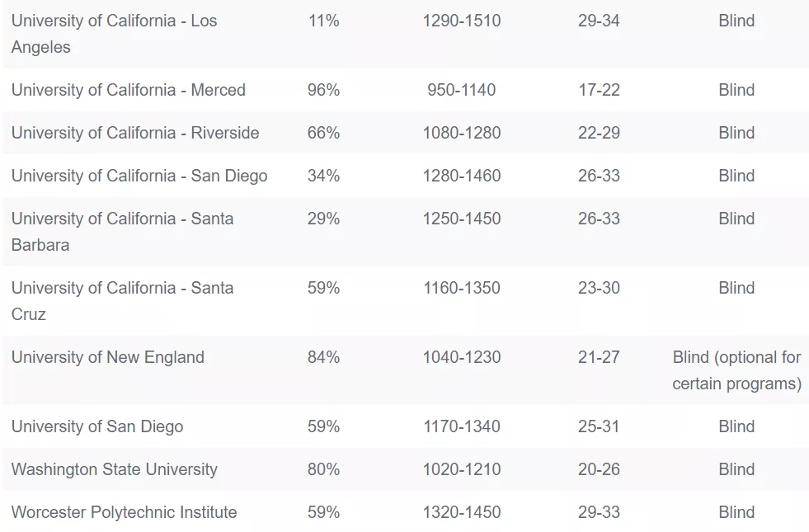Screen dimensions: 809x532
Task: Select the 1320-1450 SAT range cell
Action: point(461,512)
